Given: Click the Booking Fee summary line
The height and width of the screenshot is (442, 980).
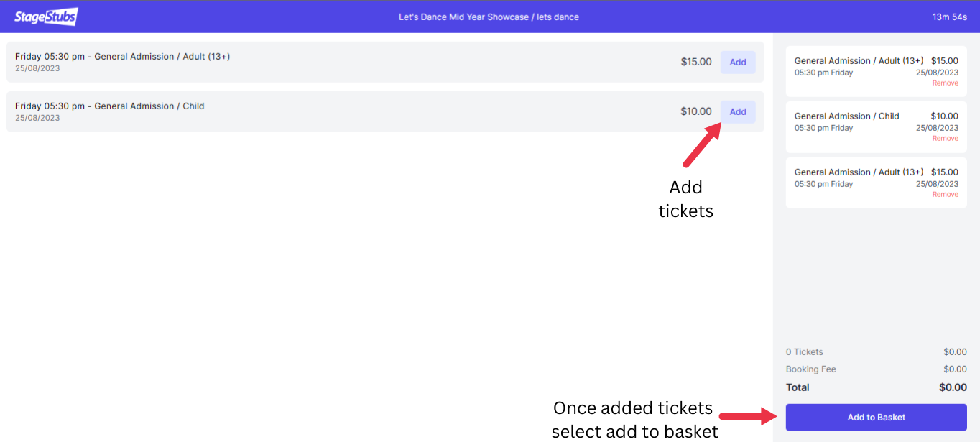Looking at the screenshot, I should pyautogui.click(x=810, y=369).
